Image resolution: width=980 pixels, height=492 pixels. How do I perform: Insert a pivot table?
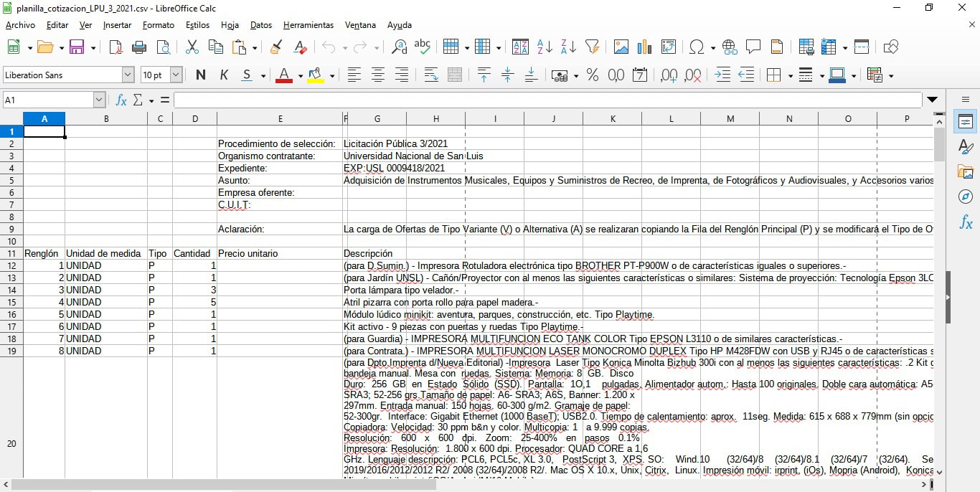tap(669, 47)
